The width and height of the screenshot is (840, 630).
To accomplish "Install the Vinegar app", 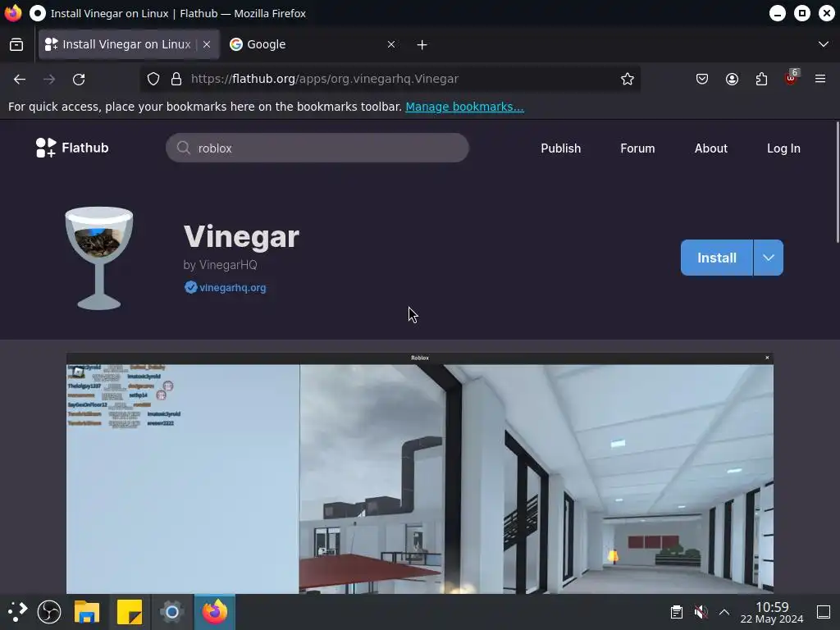I will pyautogui.click(x=717, y=258).
